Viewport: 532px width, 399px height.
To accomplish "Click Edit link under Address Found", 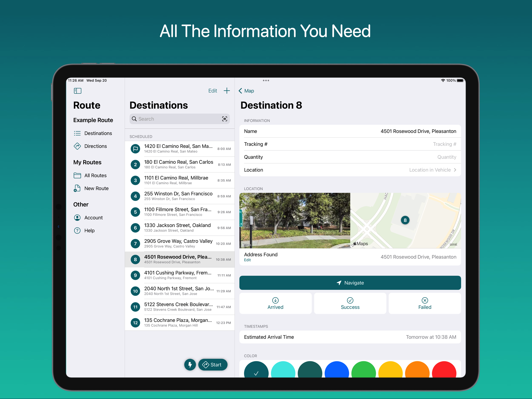I will pyautogui.click(x=247, y=260).
